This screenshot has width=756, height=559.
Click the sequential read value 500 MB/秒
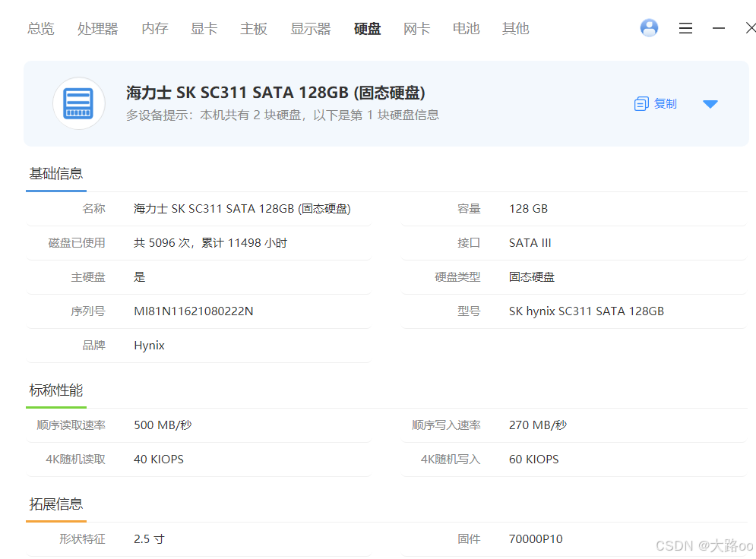163,425
